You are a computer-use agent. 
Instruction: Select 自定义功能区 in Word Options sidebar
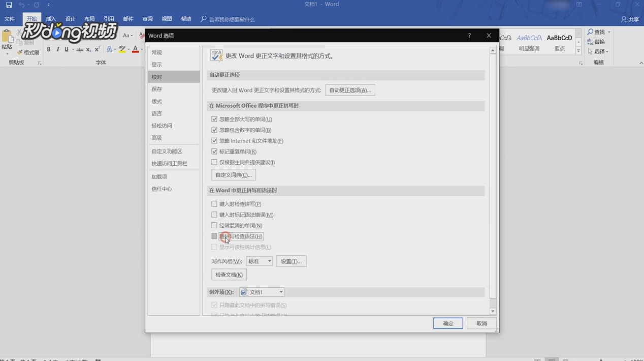coord(174,152)
